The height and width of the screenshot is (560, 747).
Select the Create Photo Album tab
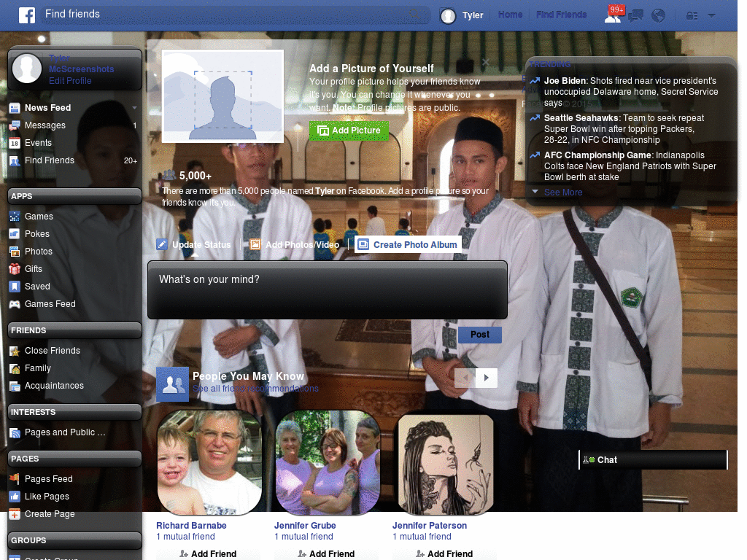coord(409,245)
